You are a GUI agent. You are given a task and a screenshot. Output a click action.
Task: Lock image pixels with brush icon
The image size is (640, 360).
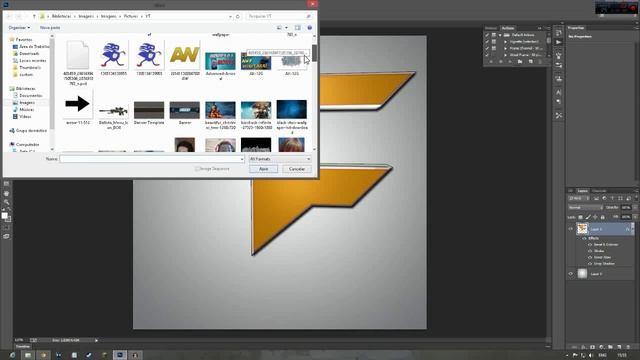tap(588, 217)
